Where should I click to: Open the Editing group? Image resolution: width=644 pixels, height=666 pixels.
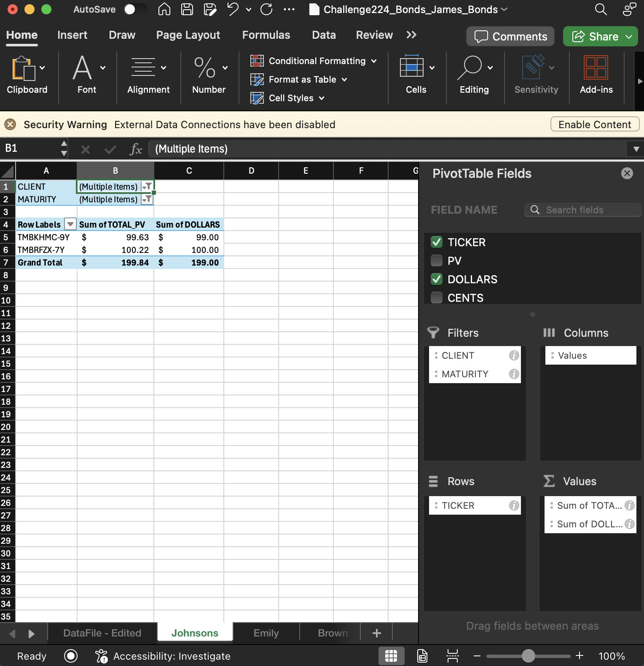(474, 75)
